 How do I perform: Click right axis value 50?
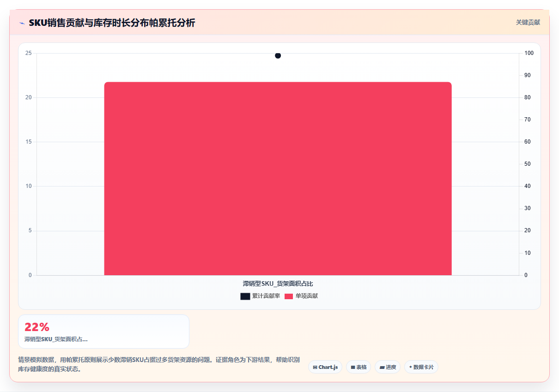pyautogui.click(x=528, y=164)
